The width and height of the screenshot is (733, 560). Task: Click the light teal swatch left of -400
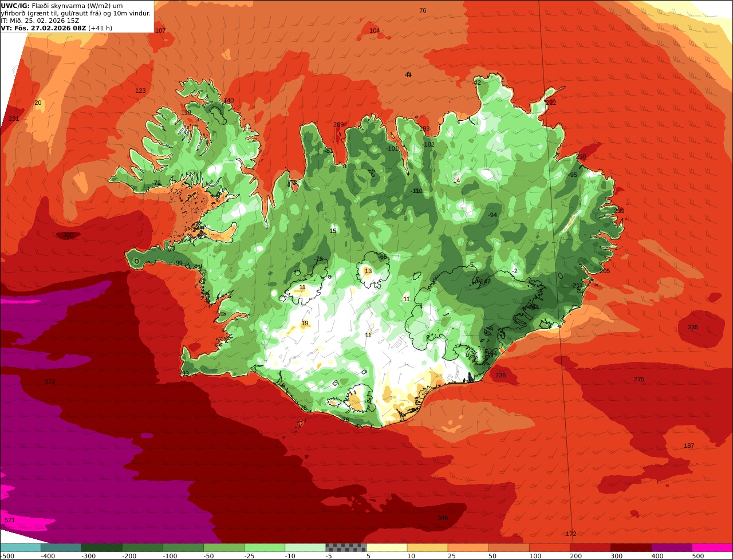point(20,547)
